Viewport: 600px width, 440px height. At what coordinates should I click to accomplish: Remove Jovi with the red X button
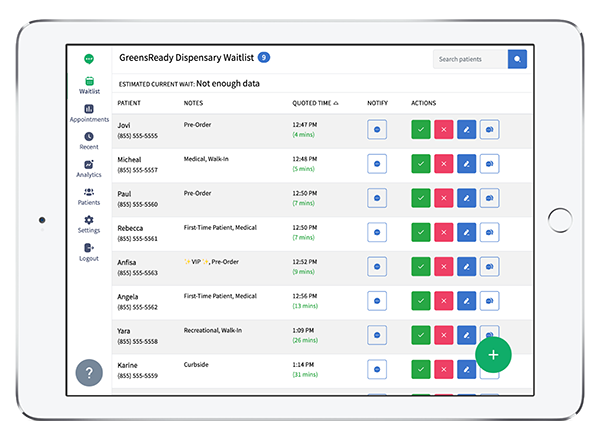(x=444, y=129)
